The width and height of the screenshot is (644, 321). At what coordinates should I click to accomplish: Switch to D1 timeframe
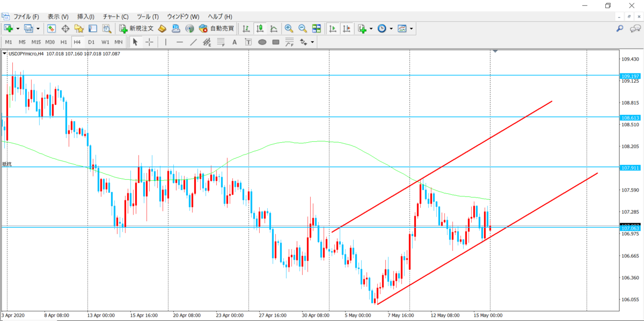click(91, 42)
